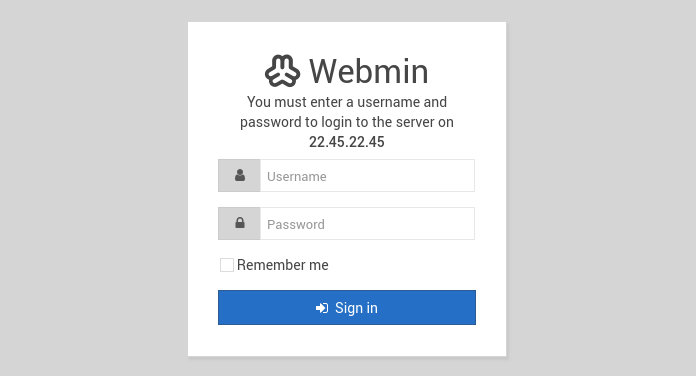Click the server address 22.45.22.45
This screenshot has width=696, height=376.
[x=347, y=142]
